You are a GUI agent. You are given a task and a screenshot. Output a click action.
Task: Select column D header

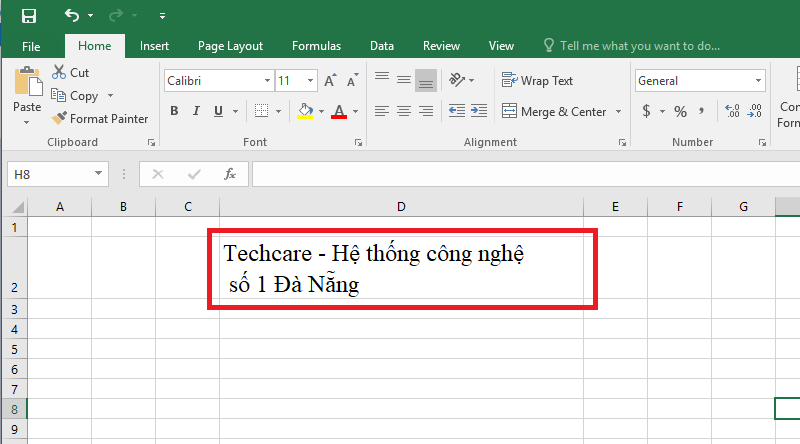point(402,207)
